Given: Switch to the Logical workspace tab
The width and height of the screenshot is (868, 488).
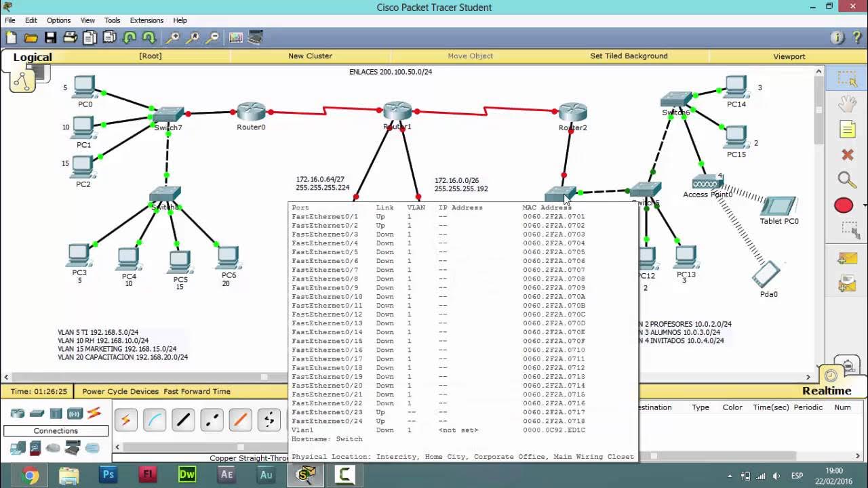Looking at the screenshot, I should point(33,58).
